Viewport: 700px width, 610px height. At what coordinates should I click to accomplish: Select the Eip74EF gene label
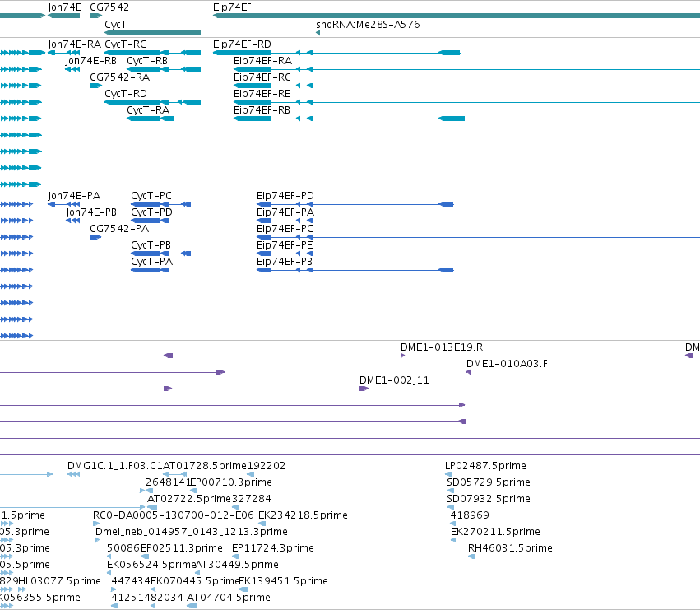(x=232, y=7)
